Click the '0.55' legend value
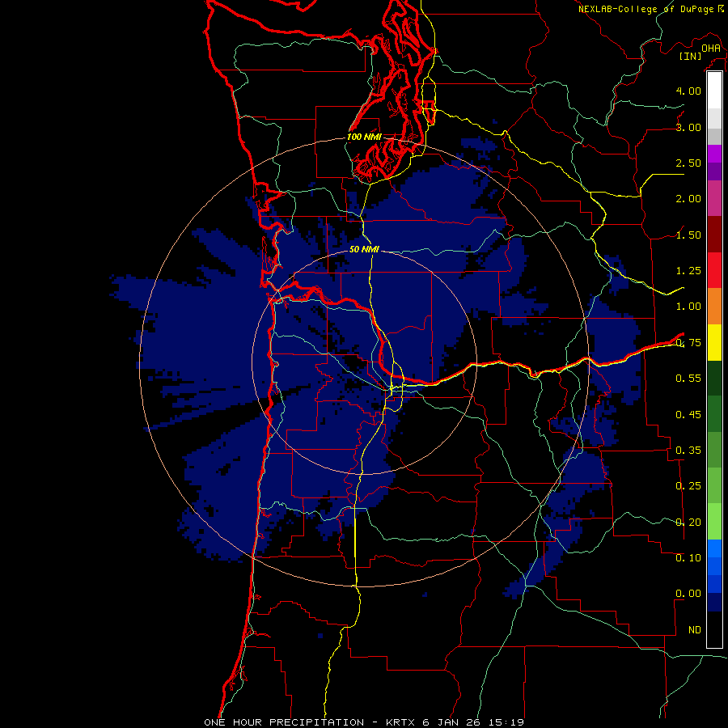Viewport: 728px width, 728px height. (x=688, y=379)
